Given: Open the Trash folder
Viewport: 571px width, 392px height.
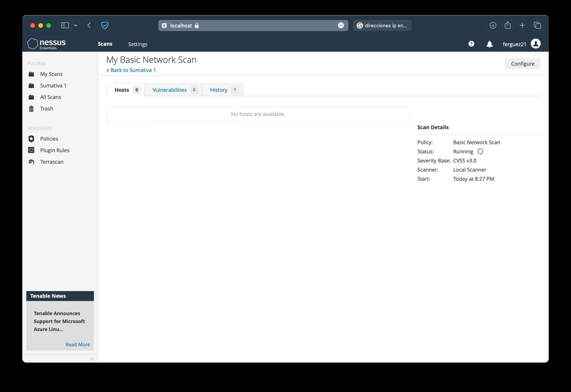Looking at the screenshot, I should pyautogui.click(x=47, y=109).
